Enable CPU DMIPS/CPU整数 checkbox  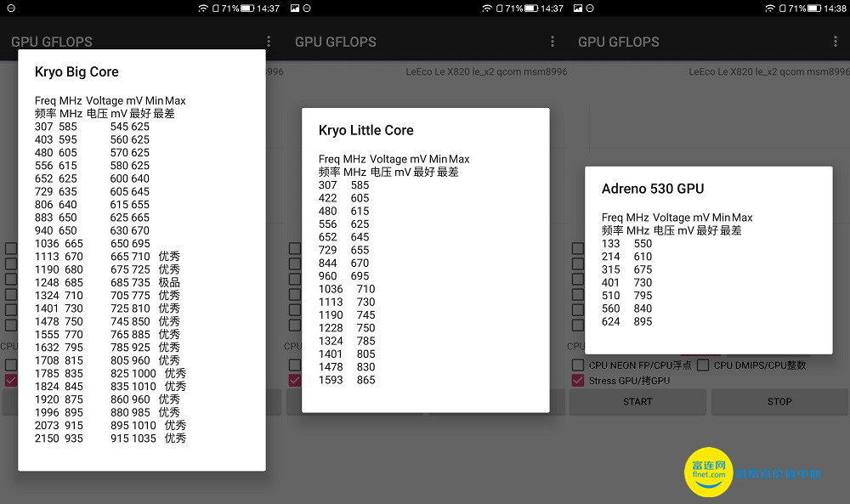click(703, 365)
